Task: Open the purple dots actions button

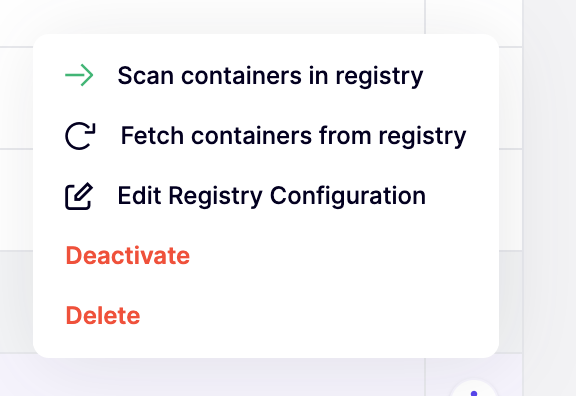Action: click(474, 389)
